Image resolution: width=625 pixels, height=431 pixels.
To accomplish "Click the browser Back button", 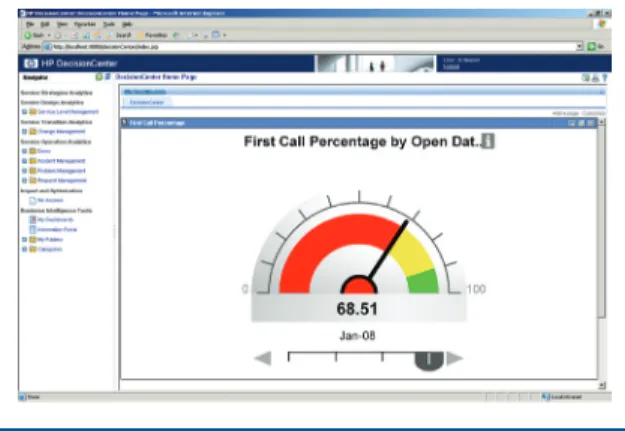I will click(x=34, y=35).
